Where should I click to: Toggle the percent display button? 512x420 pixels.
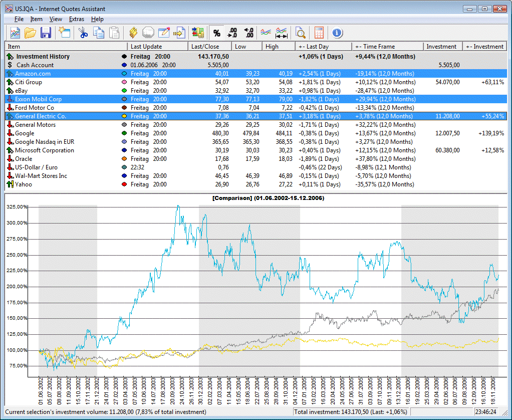pyautogui.click(x=216, y=33)
